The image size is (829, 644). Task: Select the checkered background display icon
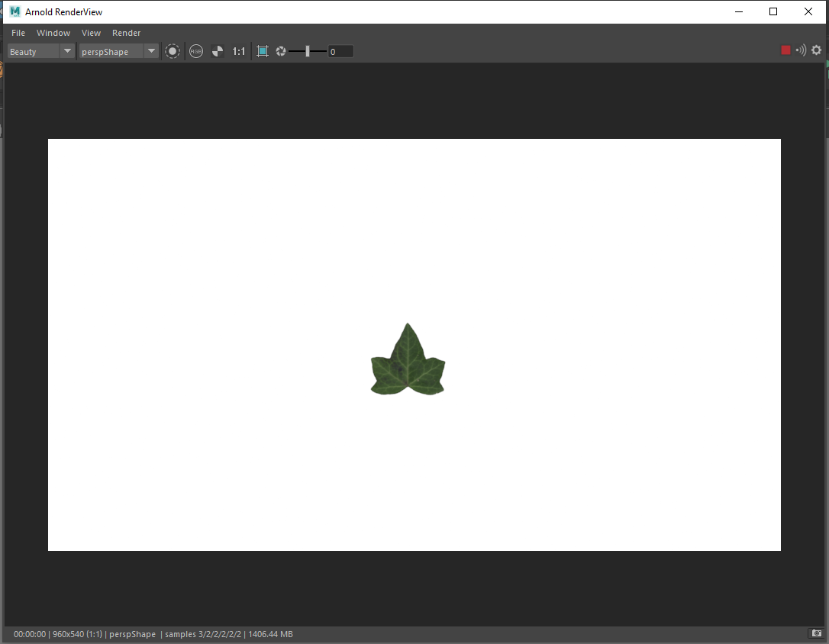[218, 51]
